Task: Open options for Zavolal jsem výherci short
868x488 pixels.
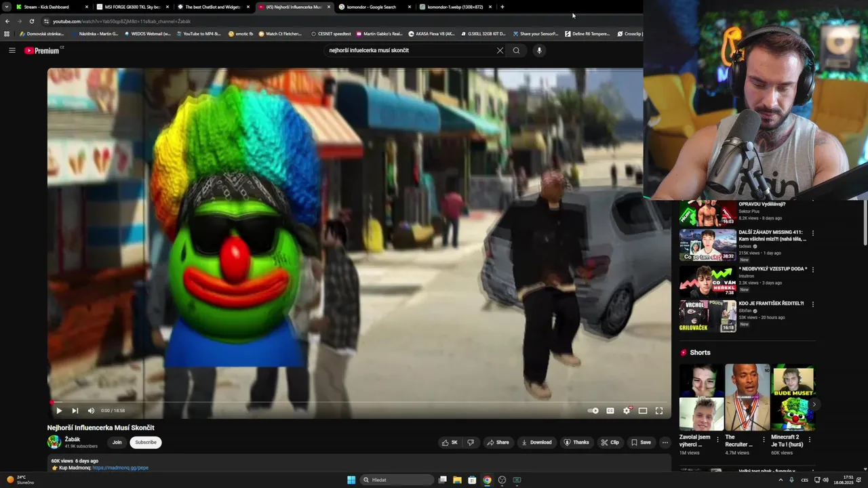Action: click(x=717, y=439)
